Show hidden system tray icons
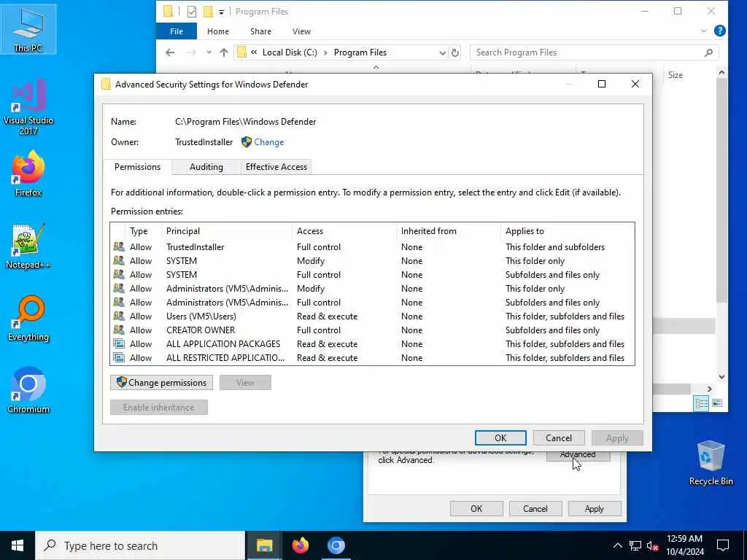 [617, 545]
